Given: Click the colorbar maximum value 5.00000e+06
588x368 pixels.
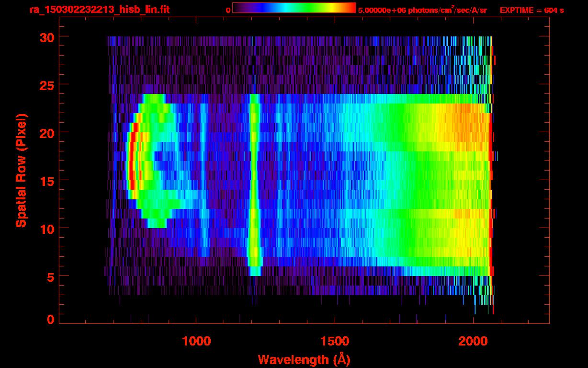Looking at the screenshot, I should [382, 10].
